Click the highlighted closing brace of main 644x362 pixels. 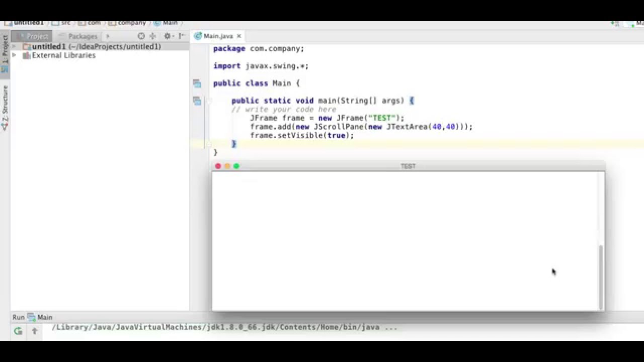tap(234, 144)
